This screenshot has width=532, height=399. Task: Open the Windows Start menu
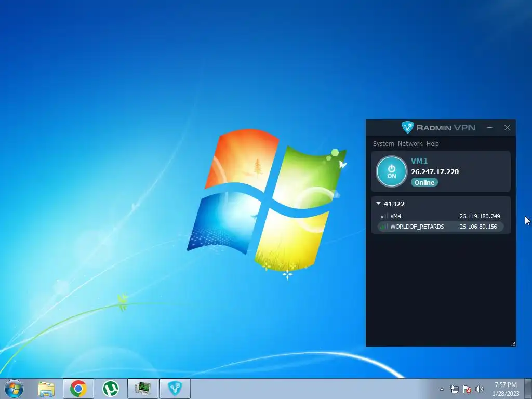pos(14,389)
